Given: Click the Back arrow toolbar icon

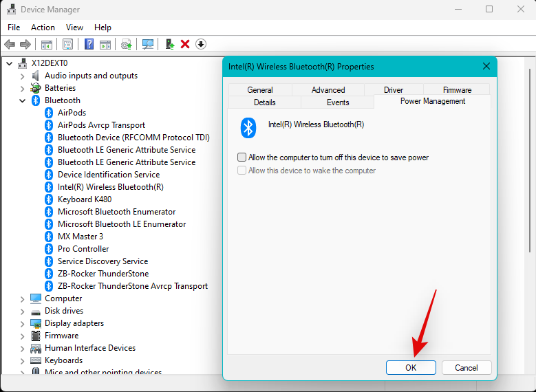Looking at the screenshot, I should pos(10,44).
